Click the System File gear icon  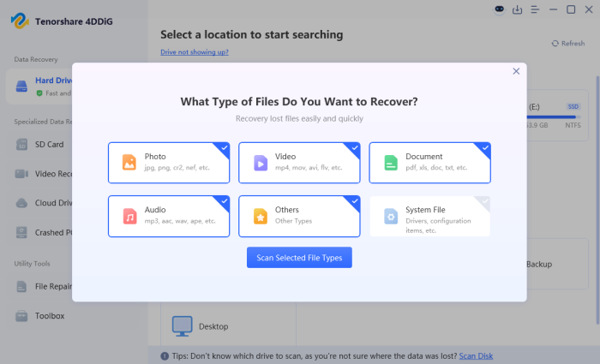[390, 215]
